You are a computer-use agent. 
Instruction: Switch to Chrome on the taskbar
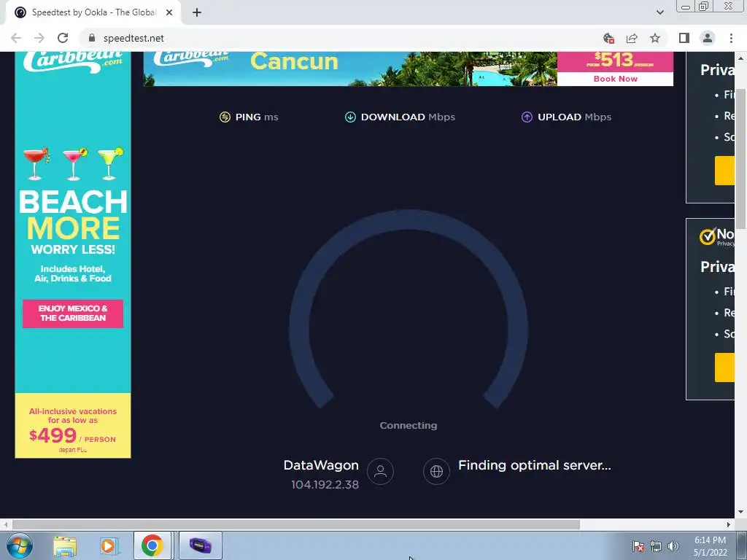[152, 545]
